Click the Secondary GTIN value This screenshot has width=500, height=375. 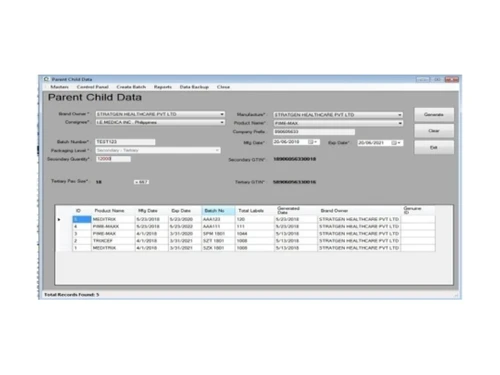(x=295, y=159)
